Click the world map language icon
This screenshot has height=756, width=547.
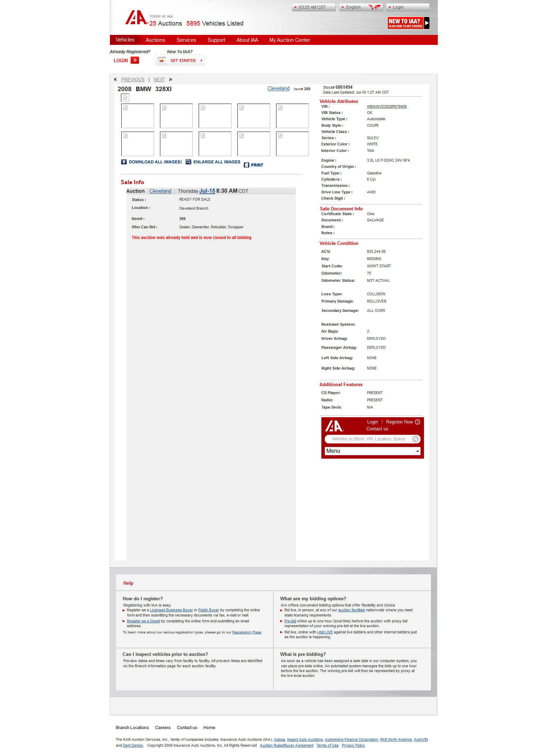375,7
